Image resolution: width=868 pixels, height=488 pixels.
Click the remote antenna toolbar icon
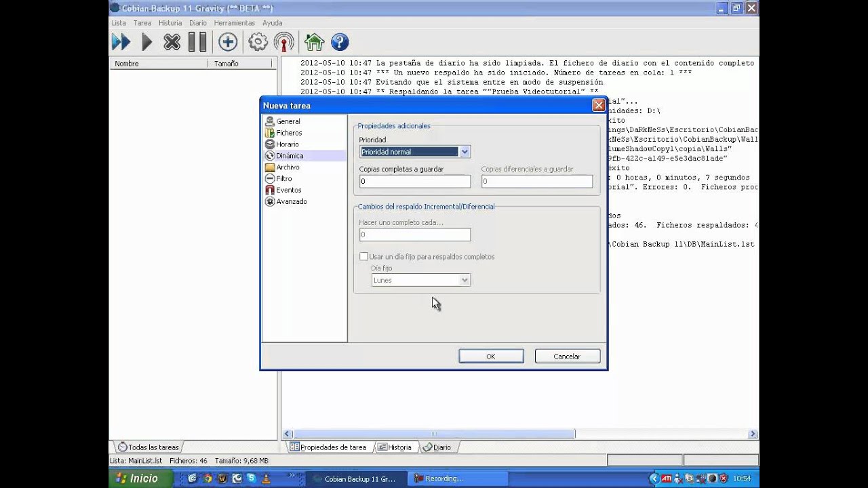pyautogui.click(x=284, y=42)
